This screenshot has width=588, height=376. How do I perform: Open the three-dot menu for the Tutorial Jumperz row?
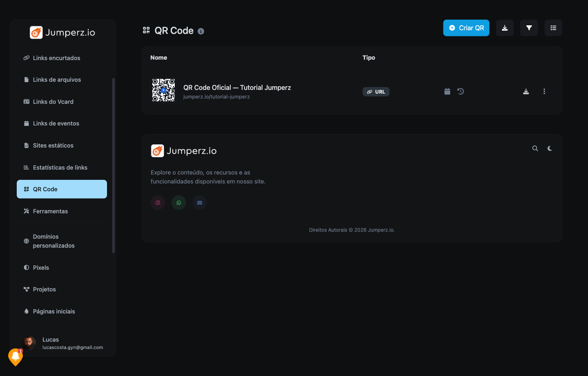(x=544, y=92)
